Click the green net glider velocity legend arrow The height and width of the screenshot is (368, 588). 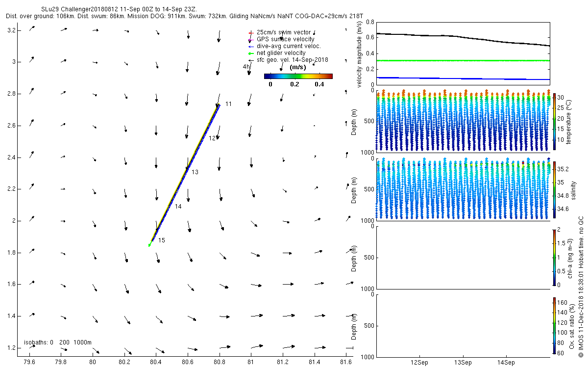click(x=250, y=53)
